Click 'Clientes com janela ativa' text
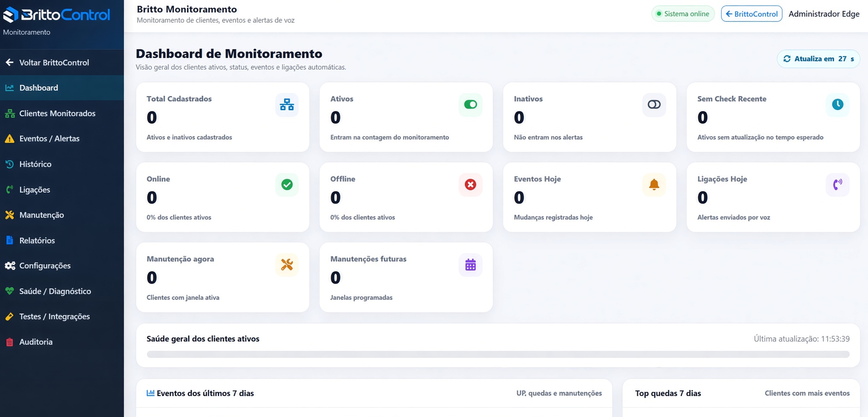868x417 pixels. [x=183, y=297]
